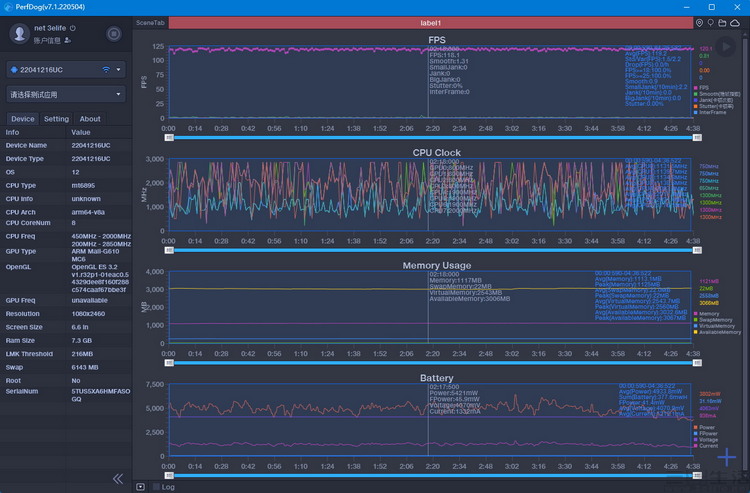
Task: Click the CPU Type value mt6895
Action: (83, 186)
